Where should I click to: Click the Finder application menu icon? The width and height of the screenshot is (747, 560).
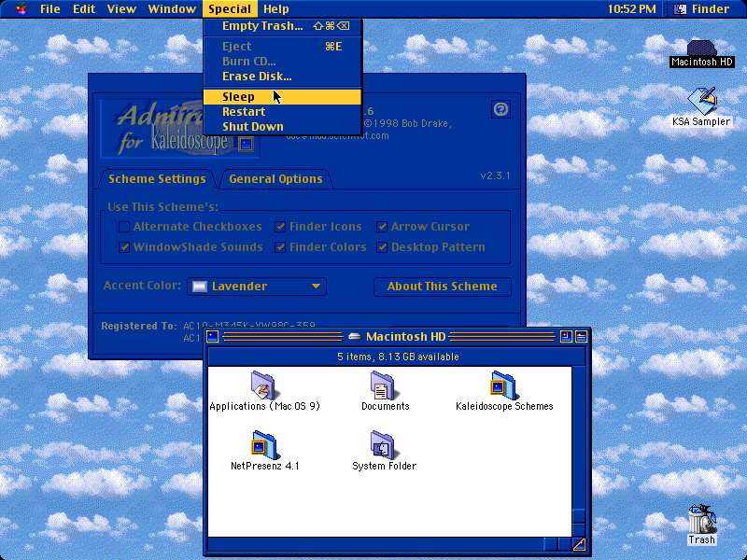pos(681,9)
